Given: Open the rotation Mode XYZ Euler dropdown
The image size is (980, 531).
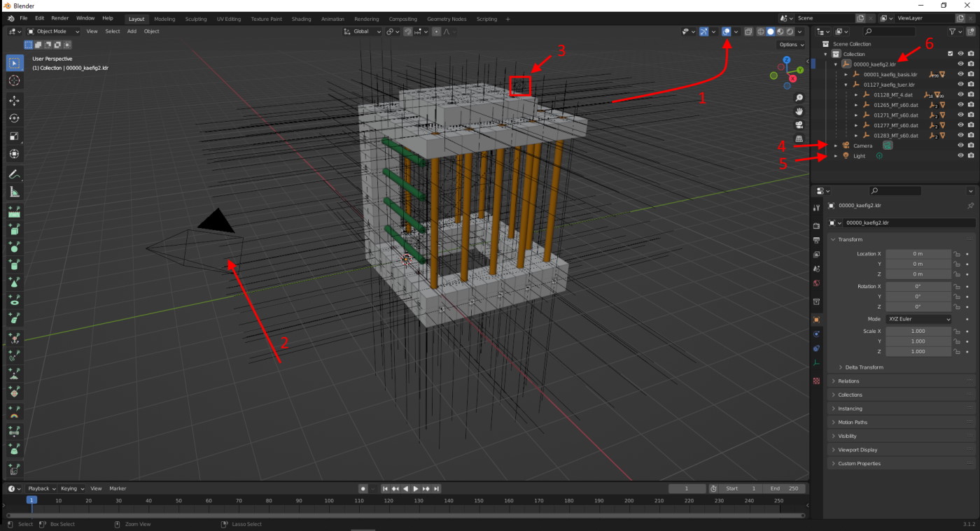Looking at the screenshot, I should (919, 319).
